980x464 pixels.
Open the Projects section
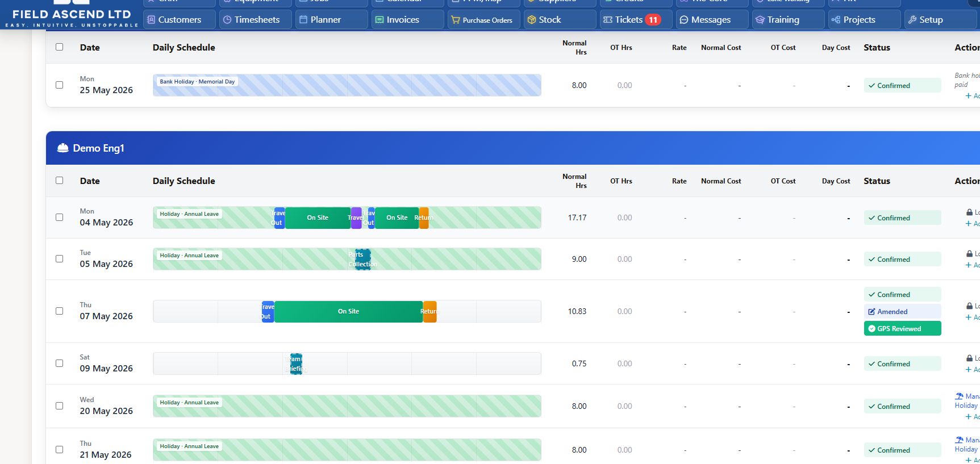point(865,19)
